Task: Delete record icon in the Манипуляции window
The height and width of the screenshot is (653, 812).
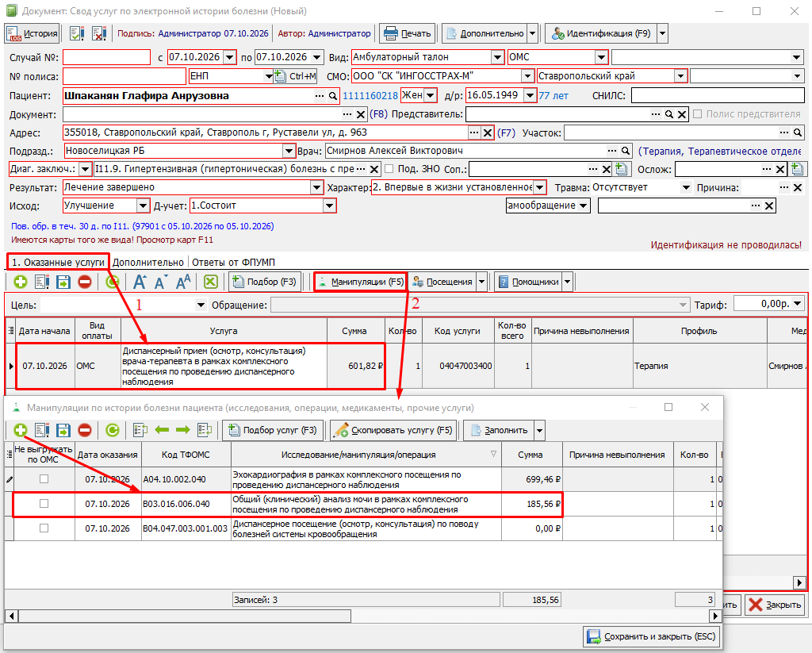Action: (x=85, y=430)
